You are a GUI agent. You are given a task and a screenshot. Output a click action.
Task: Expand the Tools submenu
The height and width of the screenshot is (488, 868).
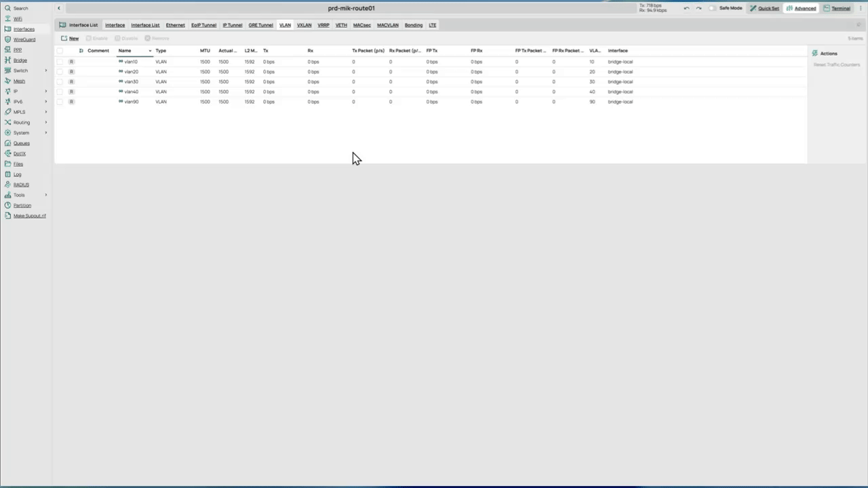tap(46, 195)
